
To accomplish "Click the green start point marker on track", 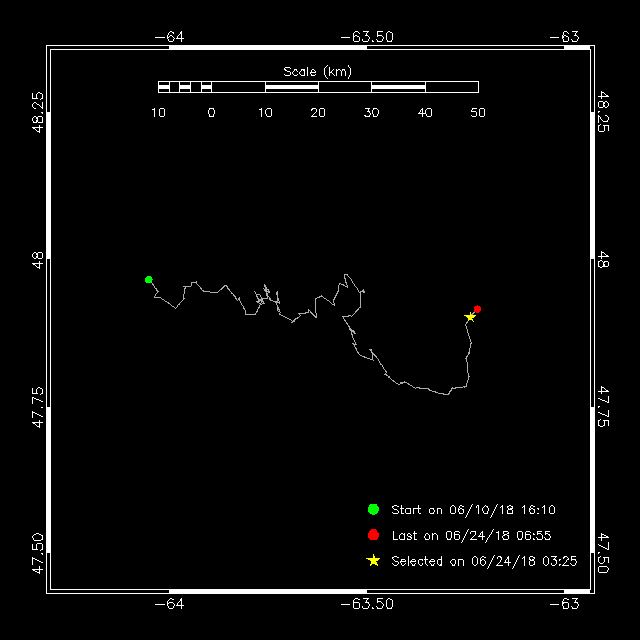I will coord(149,280).
